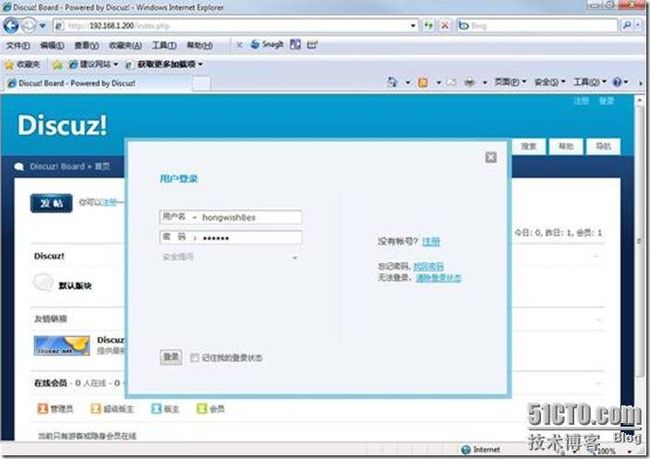Screen dimensions: 650x459
Task: Click the Snagit toolbar button
Action: pos(267,44)
